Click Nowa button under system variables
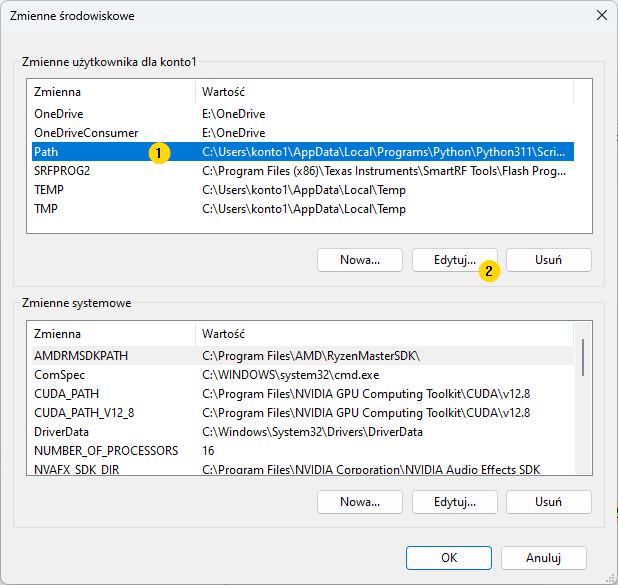Viewport: 618px width, 585px height. [360, 502]
